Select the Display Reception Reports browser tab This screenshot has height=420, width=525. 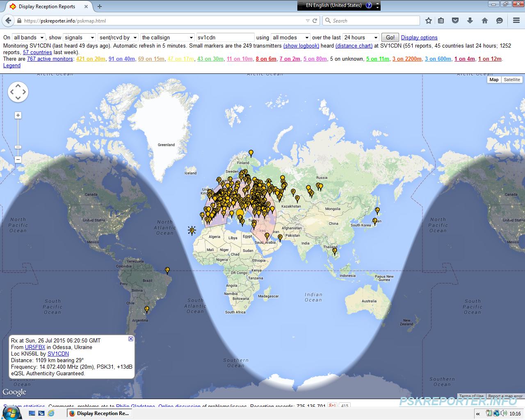click(47, 7)
